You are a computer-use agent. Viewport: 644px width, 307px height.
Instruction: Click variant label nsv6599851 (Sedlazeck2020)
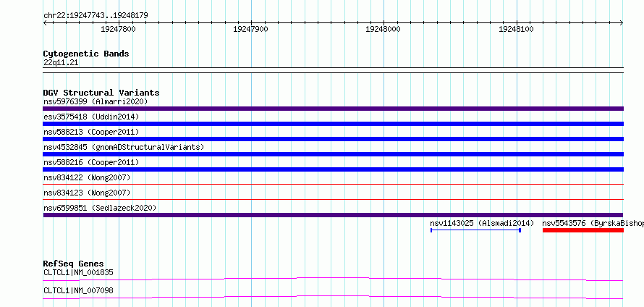(100, 208)
